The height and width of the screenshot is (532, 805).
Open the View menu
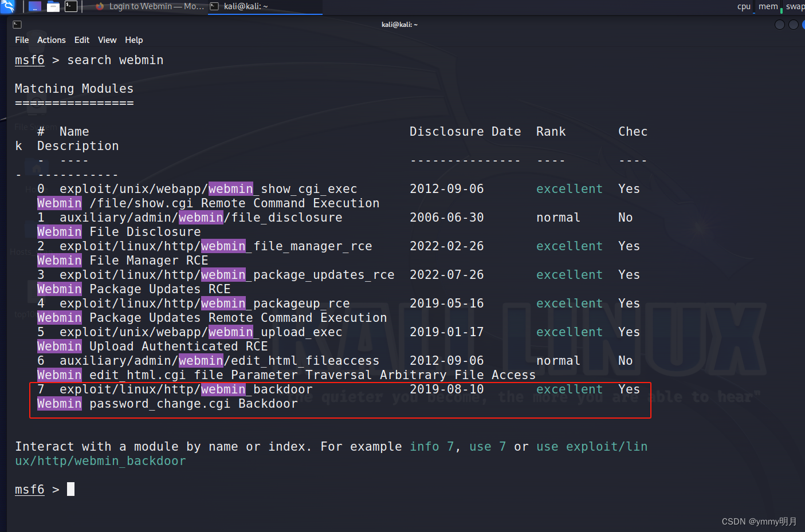pyautogui.click(x=107, y=40)
